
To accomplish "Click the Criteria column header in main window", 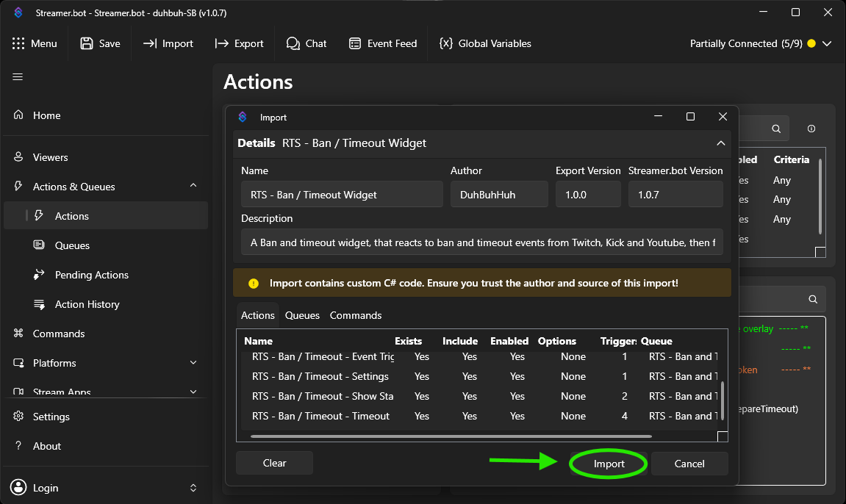I will pyautogui.click(x=791, y=159).
